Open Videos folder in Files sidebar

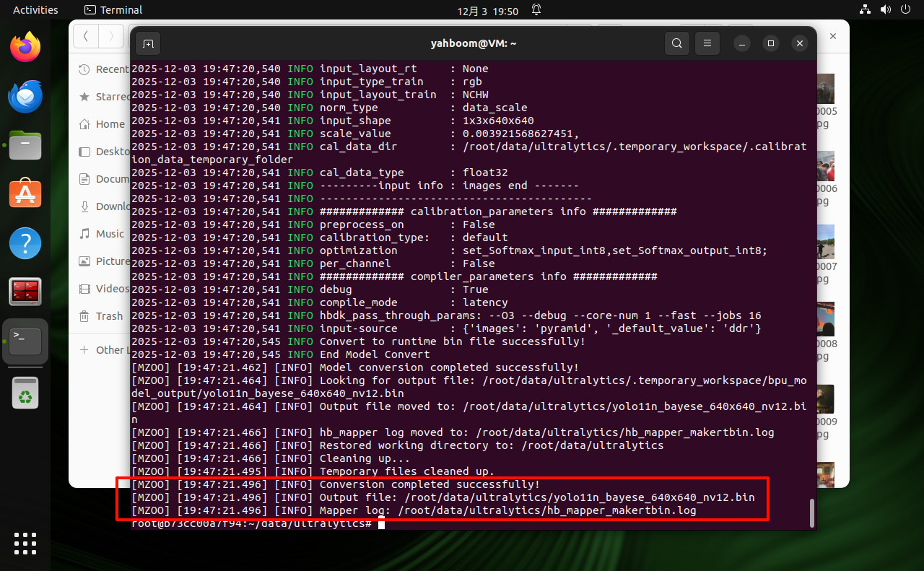click(105, 289)
